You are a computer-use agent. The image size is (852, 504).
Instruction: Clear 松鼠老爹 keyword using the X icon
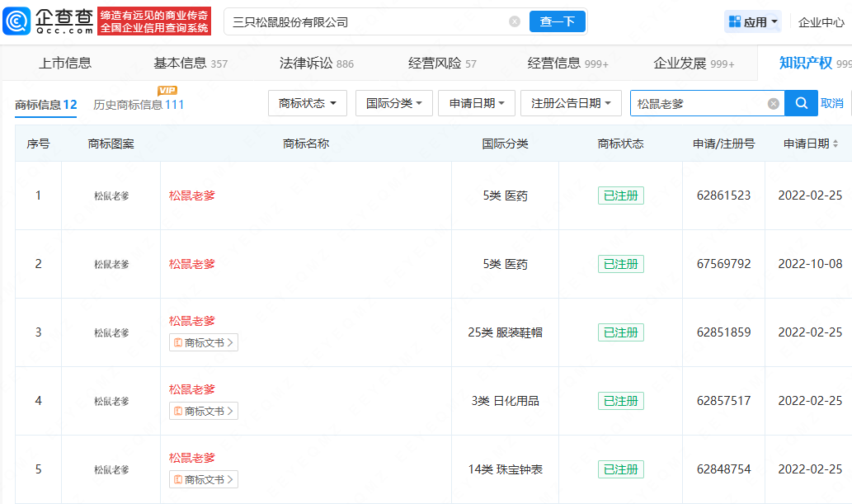pyautogui.click(x=773, y=103)
